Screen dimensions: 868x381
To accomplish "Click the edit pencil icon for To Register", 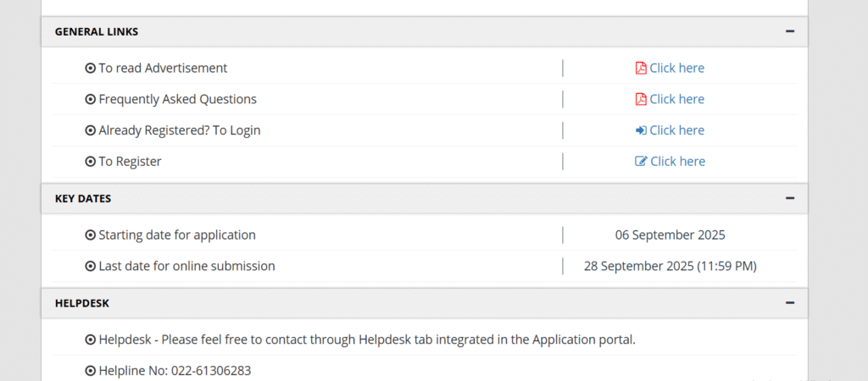I will 641,162.
